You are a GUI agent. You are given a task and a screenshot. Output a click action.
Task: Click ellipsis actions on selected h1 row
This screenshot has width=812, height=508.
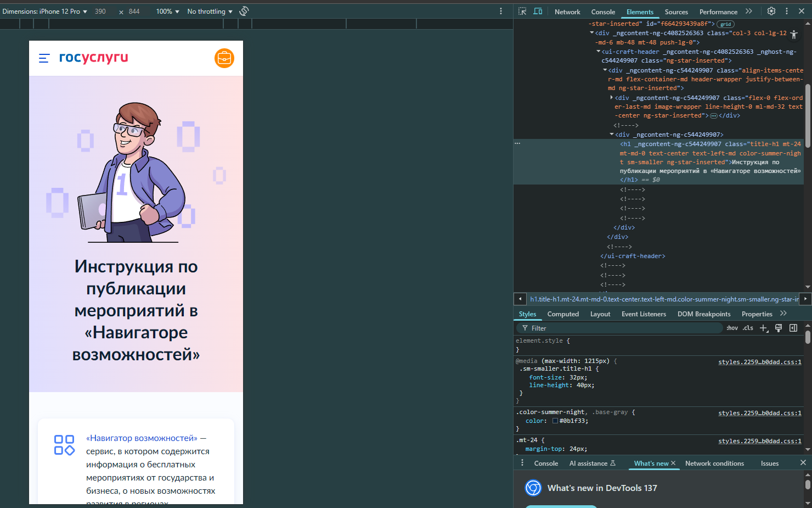point(517,143)
